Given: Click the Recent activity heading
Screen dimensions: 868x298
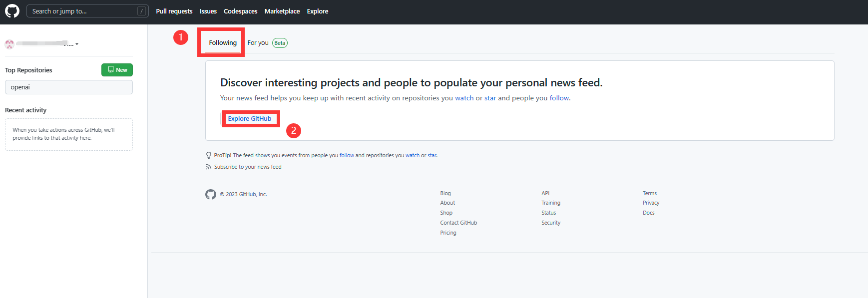Looking at the screenshot, I should (25, 110).
